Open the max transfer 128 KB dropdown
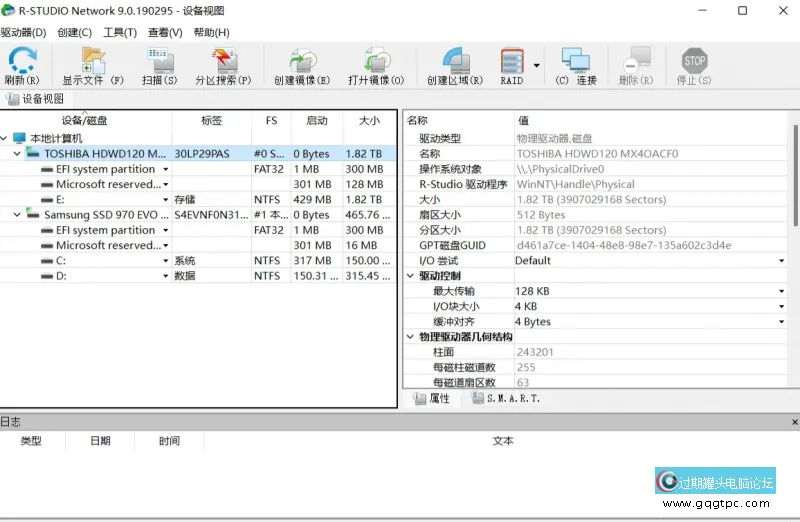The image size is (800, 522). coord(781,291)
